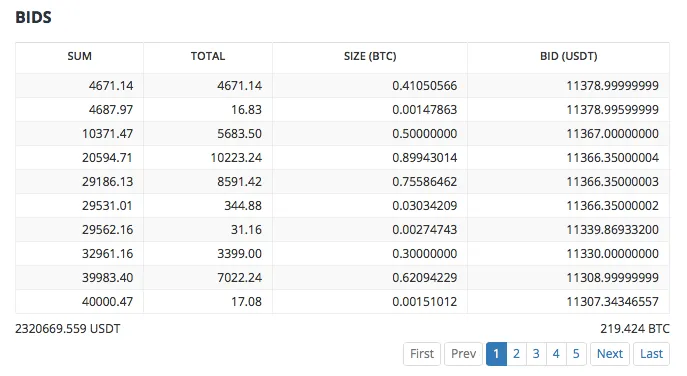Click size value 0.00147863

425,110
